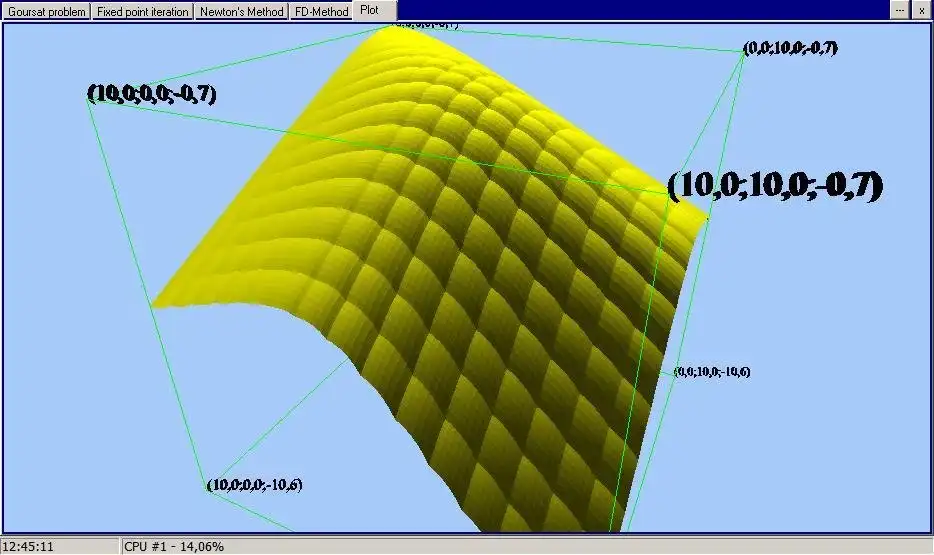Click the 12:45:11 clock status panel
The height and width of the screenshot is (555, 934).
coord(60,547)
